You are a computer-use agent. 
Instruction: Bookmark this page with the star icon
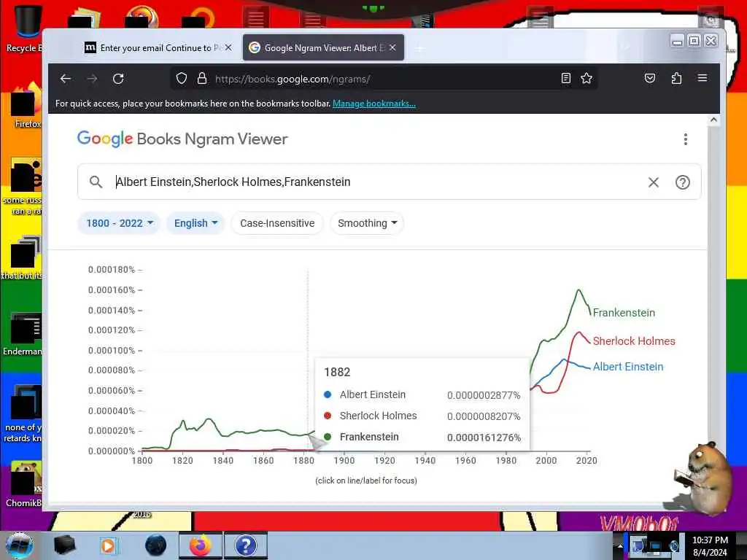coord(587,79)
